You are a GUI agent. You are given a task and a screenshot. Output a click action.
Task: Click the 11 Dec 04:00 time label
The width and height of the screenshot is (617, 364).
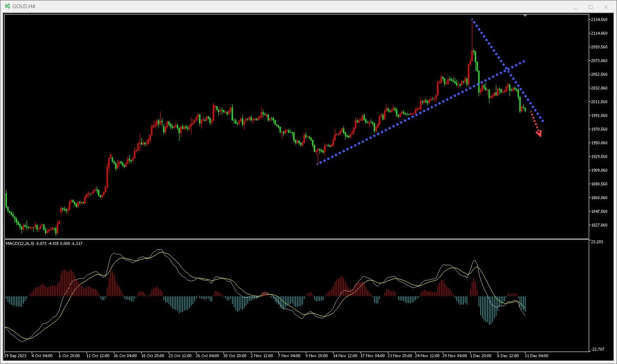(537, 356)
